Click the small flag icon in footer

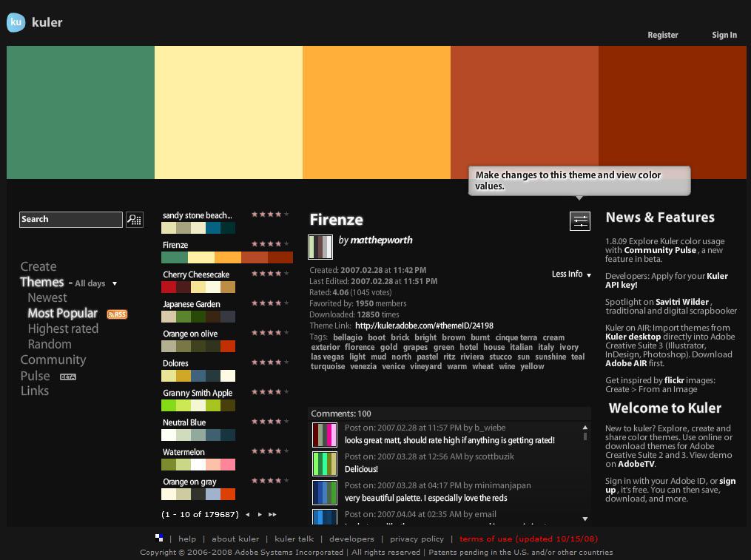click(159, 538)
